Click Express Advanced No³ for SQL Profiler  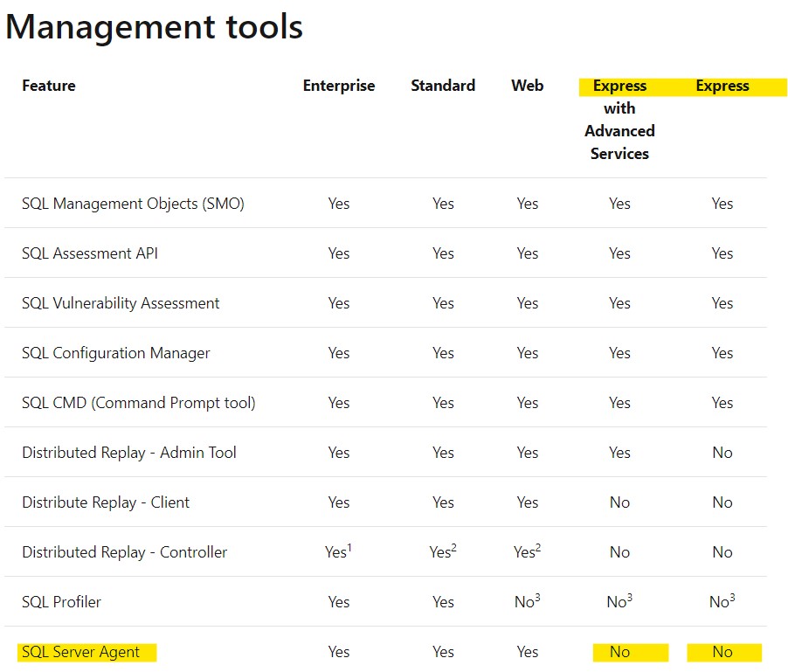click(619, 601)
